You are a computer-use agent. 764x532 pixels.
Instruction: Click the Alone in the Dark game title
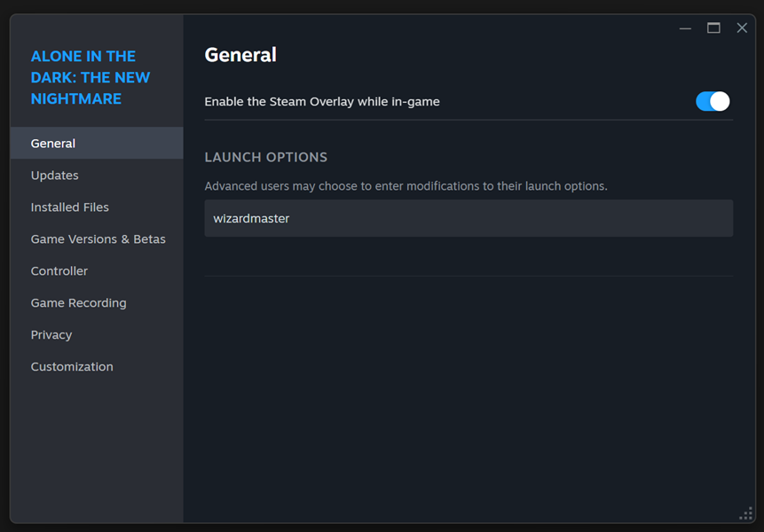pyautogui.click(x=91, y=78)
